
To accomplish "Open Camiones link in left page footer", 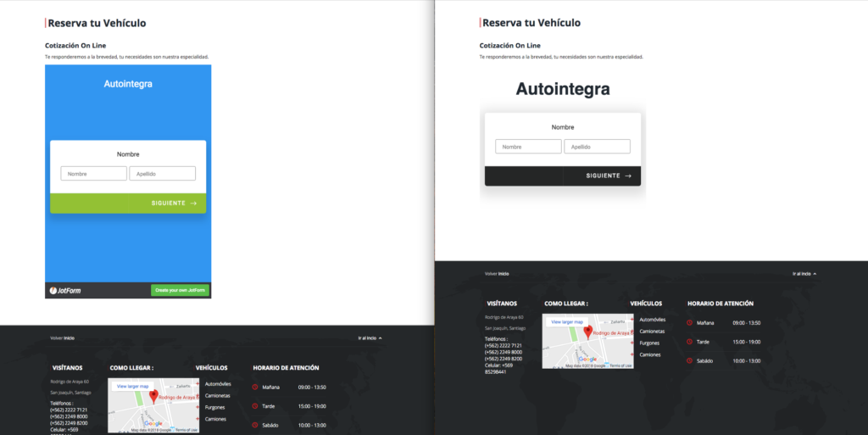I will 215,419.
